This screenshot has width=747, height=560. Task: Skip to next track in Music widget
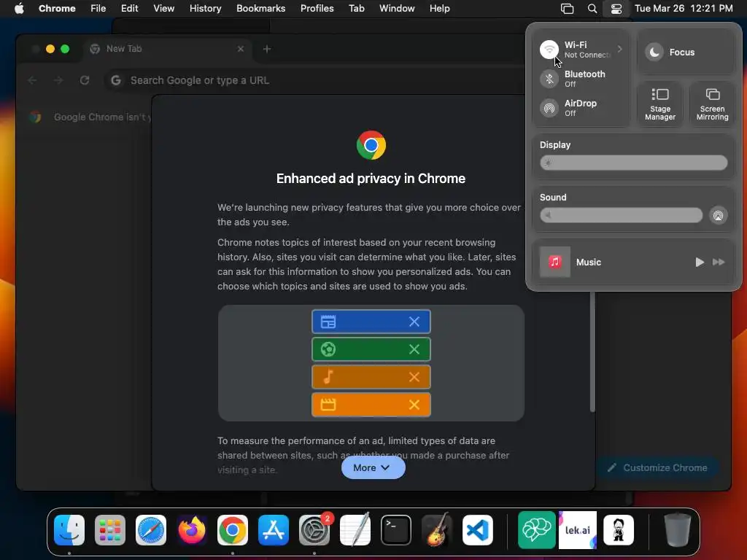pyautogui.click(x=719, y=262)
